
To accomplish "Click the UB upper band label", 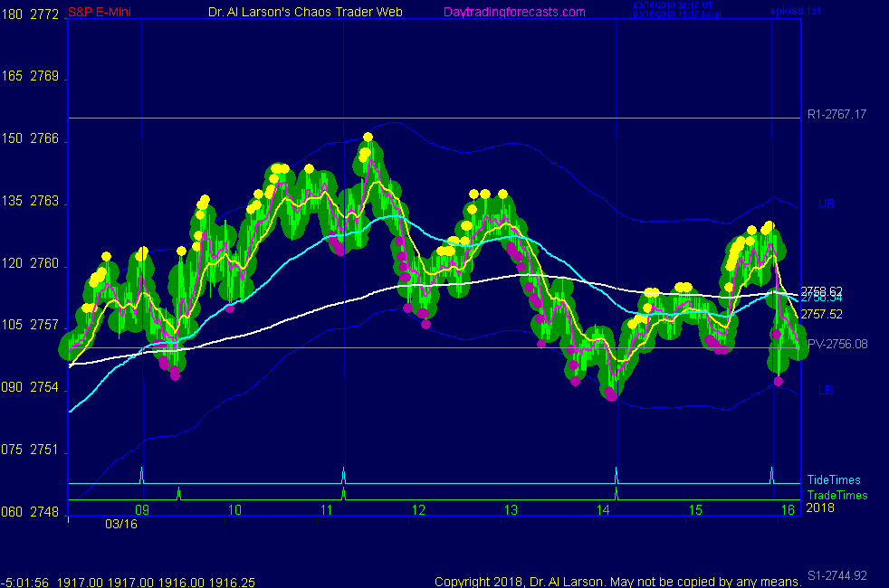I will coord(826,204).
